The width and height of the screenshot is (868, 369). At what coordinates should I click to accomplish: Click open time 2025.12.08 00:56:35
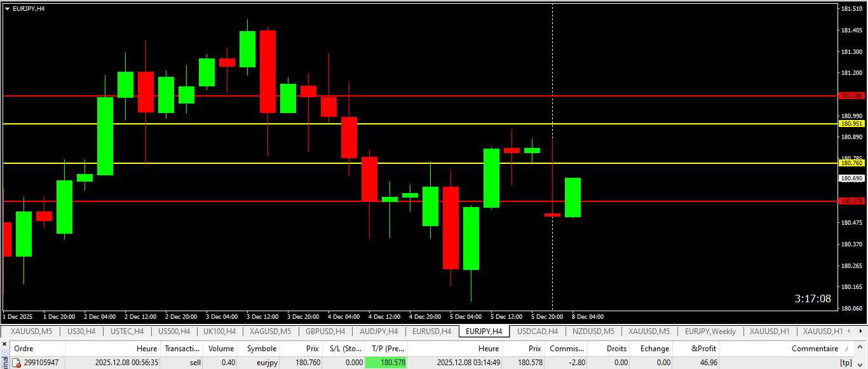click(126, 363)
